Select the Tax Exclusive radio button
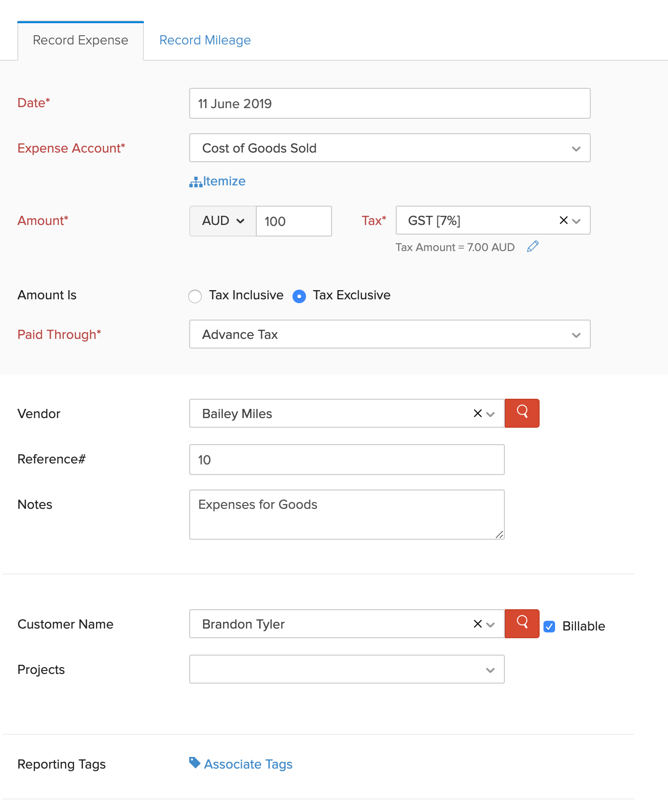The image size is (668, 812). (299, 296)
